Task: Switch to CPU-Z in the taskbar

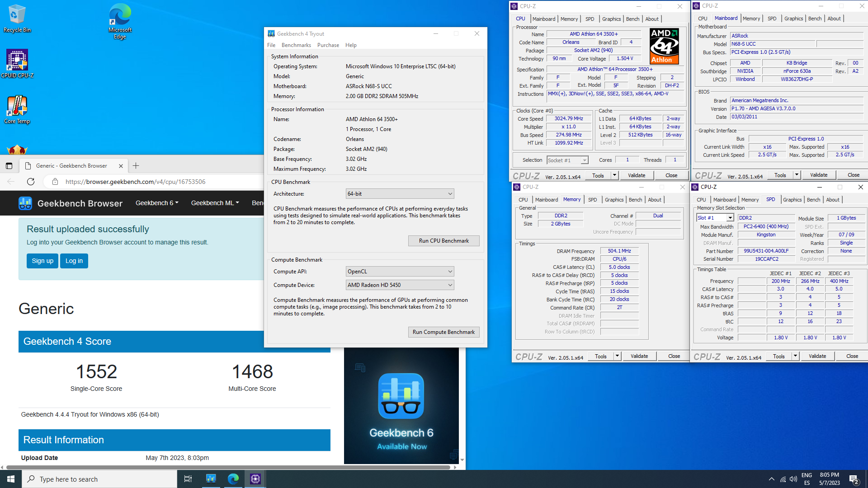Action: (x=255, y=479)
